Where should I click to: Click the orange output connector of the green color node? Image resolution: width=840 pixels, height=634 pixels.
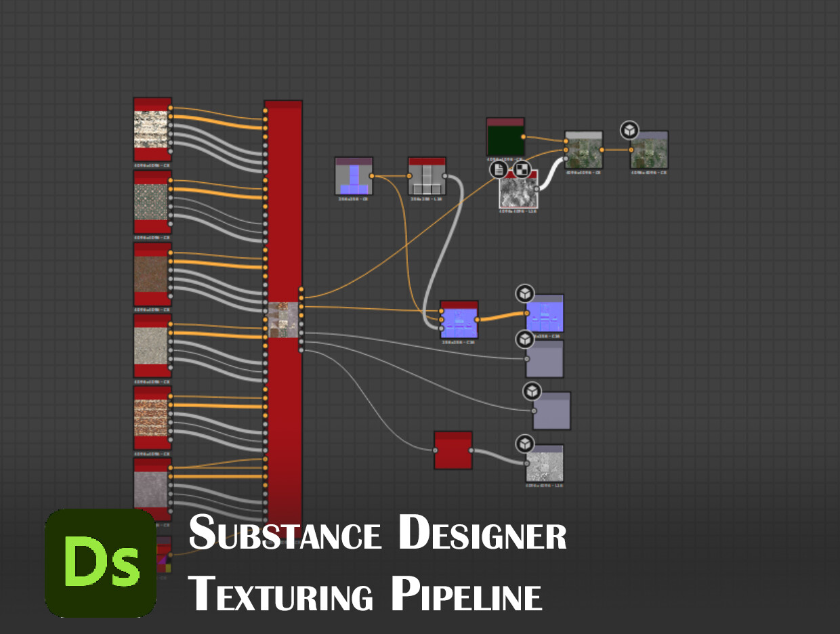(x=523, y=136)
